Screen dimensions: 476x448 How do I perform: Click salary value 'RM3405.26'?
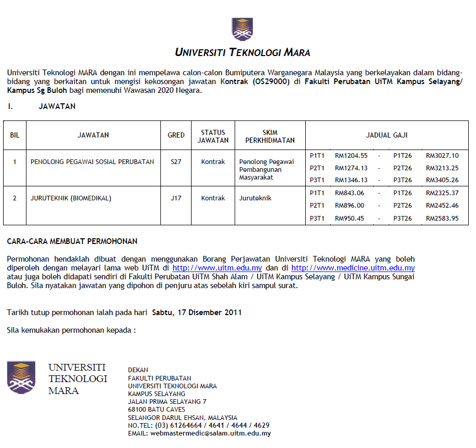coord(442,180)
